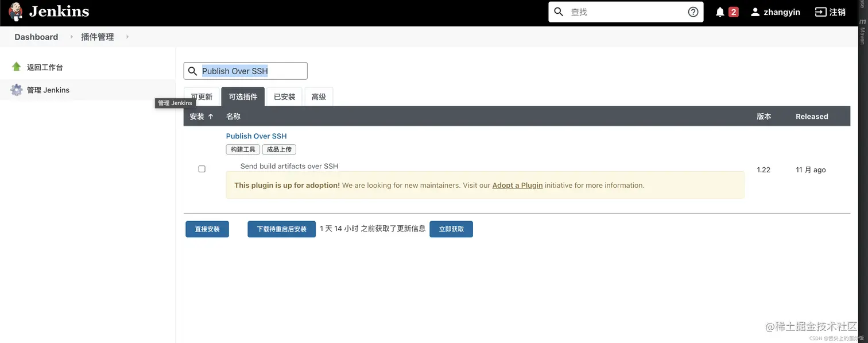The image size is (868, 343).
Task: Visit the Adopt a Plugin link
Action: (517, 185)
